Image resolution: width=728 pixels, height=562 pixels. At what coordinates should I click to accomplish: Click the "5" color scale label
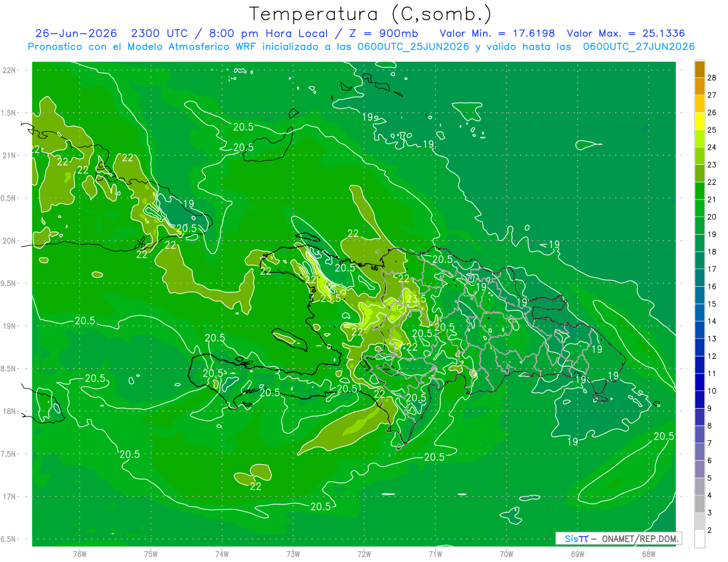coord(710,478)
